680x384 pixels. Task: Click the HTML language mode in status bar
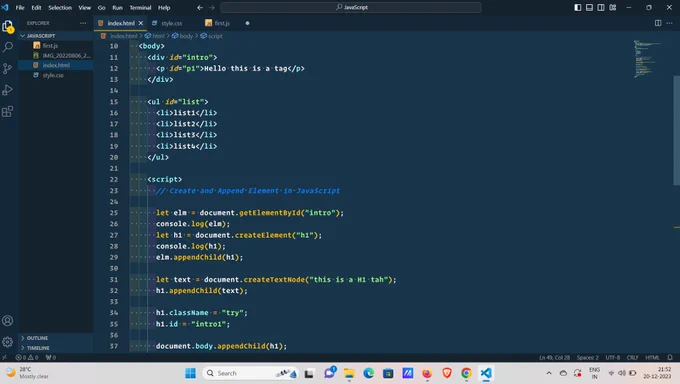click(652, 358)
